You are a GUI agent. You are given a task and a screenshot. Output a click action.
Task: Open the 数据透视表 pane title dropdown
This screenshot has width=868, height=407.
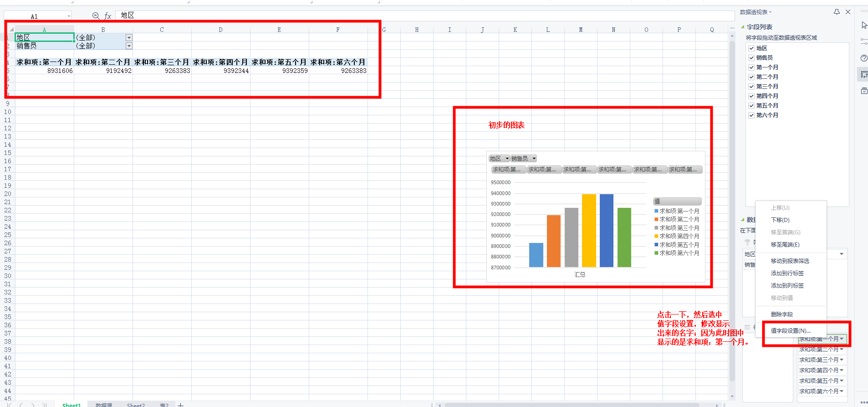[770, 12]
